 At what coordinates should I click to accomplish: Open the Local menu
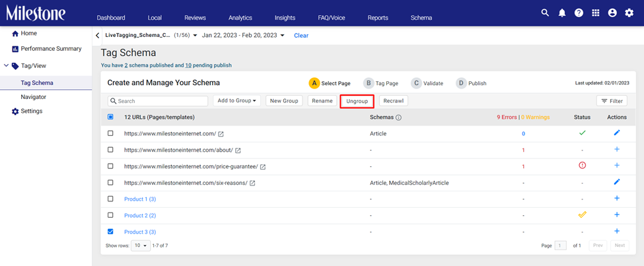point(155,18)
